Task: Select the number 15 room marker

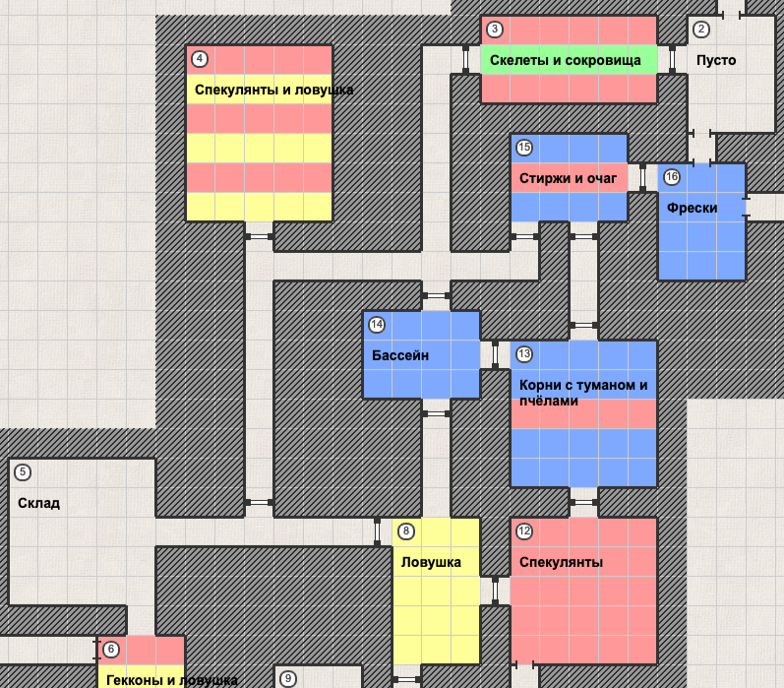Action: click(x=524, y=148)
